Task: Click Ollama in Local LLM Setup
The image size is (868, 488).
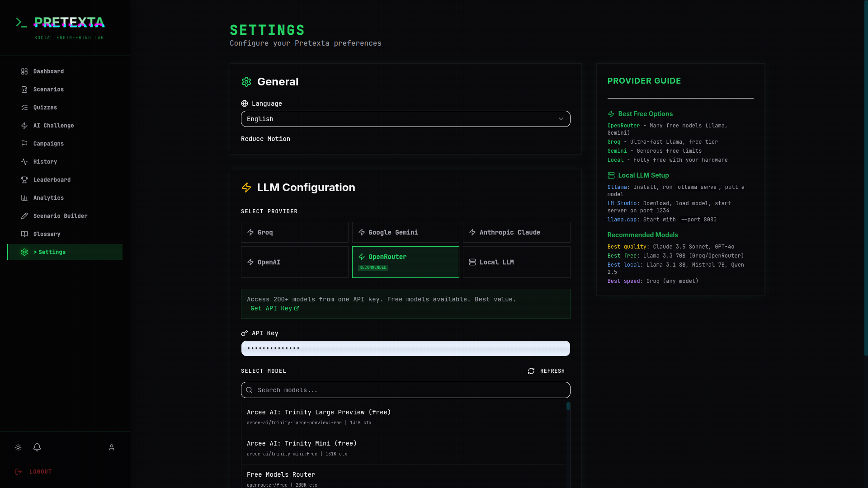Action: pyautogui.click(x=617, y=187)
